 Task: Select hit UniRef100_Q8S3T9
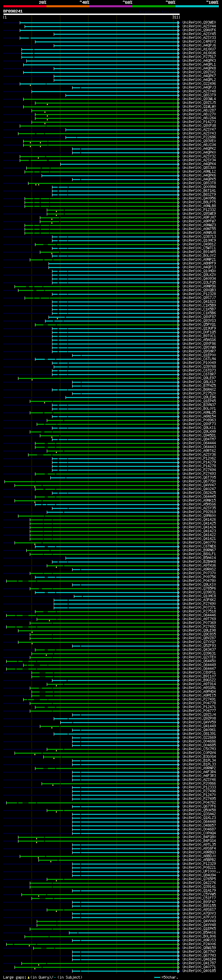point(199,95)
